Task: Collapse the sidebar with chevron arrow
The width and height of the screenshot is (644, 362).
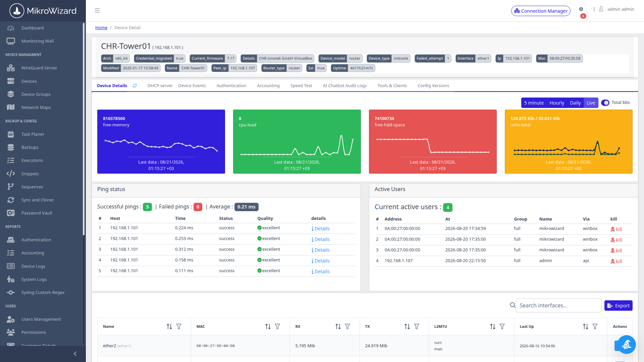Action: (x=75, y=354)
